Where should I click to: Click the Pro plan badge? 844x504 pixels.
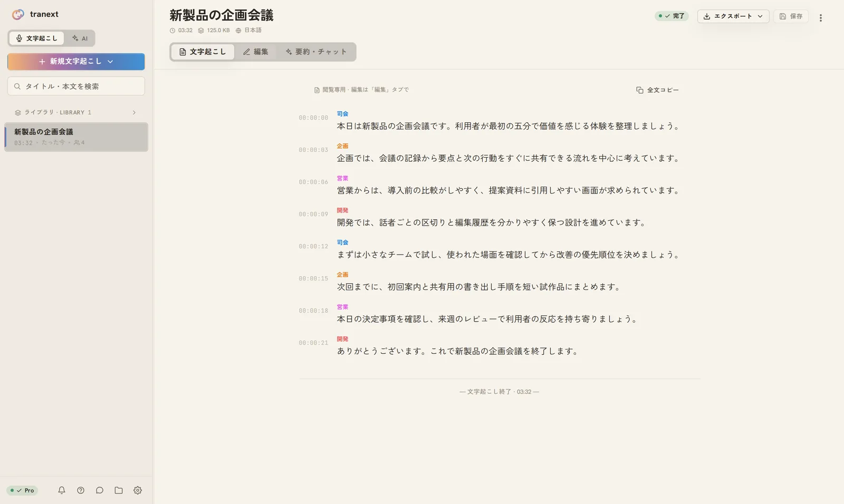coord(22,490)
